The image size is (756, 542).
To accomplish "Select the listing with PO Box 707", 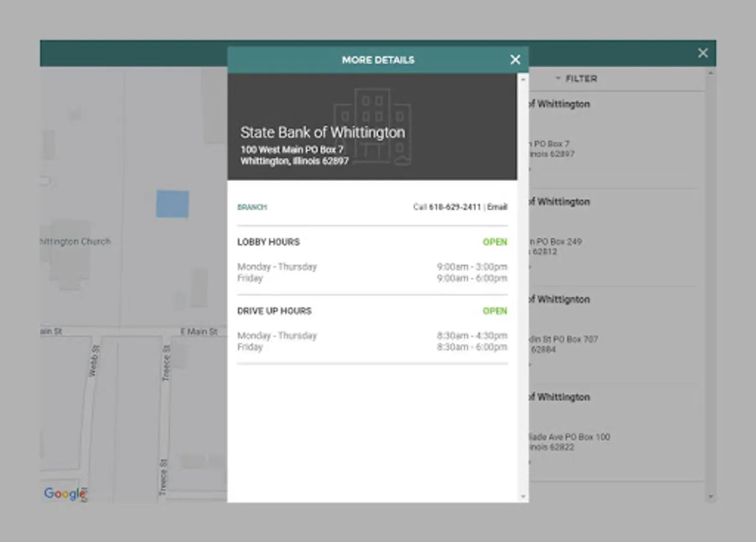I will tap(613, 335).
